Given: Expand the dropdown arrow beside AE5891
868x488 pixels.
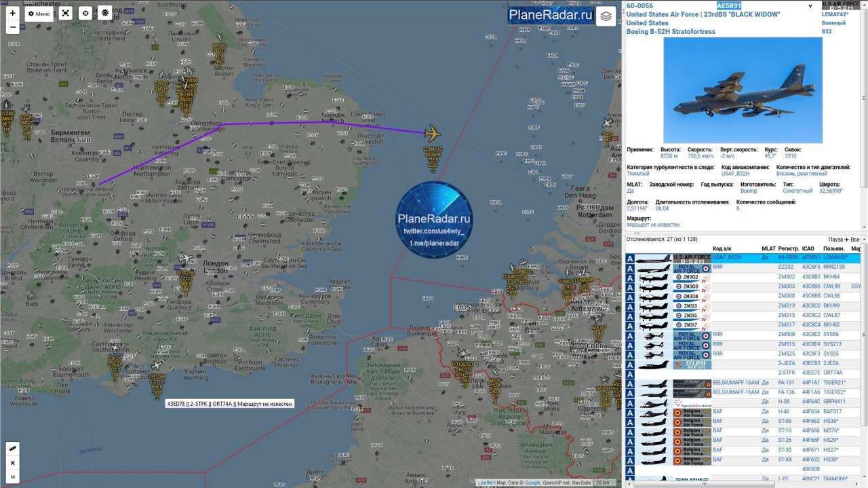Looking at the screenshot, I should pyautogui.click(x=810, y=6).
